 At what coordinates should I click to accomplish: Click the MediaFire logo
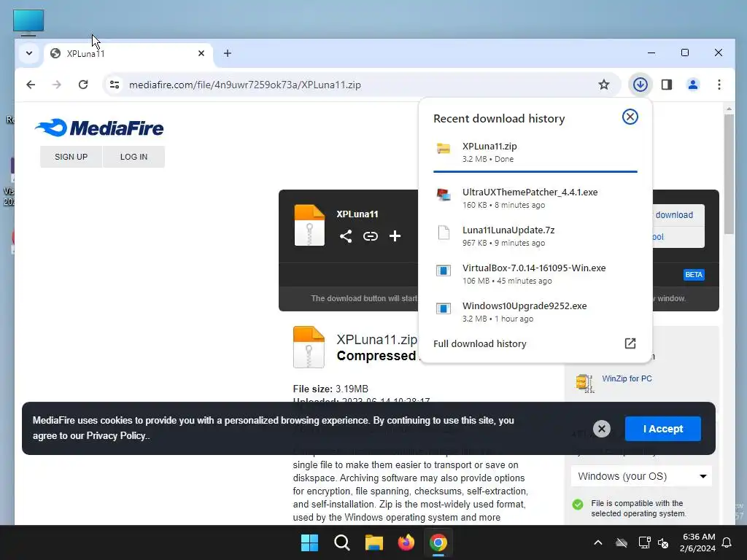99,128
